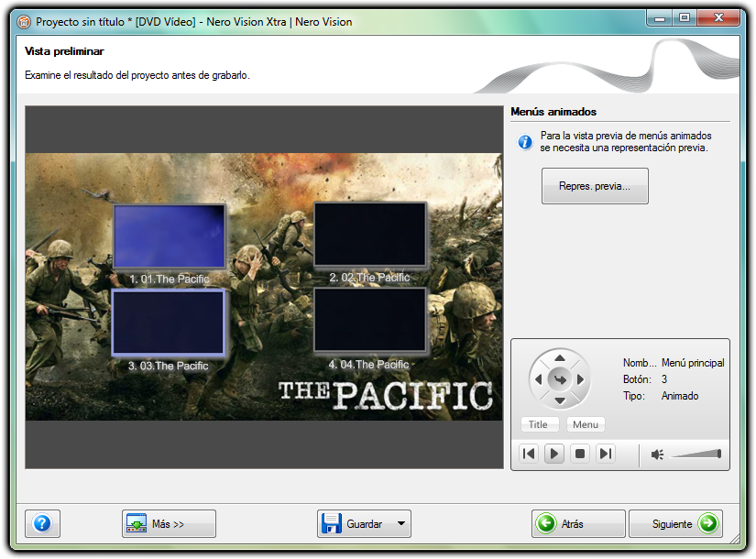
Task: Select thumbnail 2. 02.The Pacific
Action: pos(370,235)
